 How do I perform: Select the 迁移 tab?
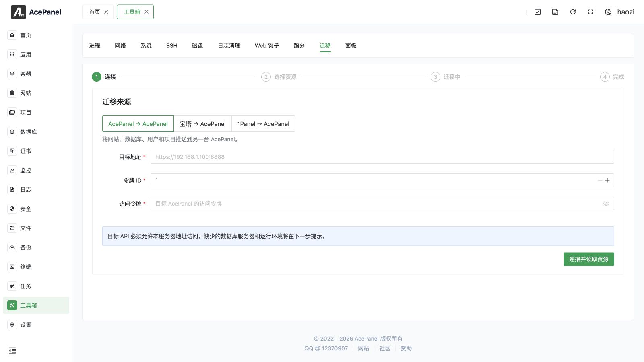[325, 46]
